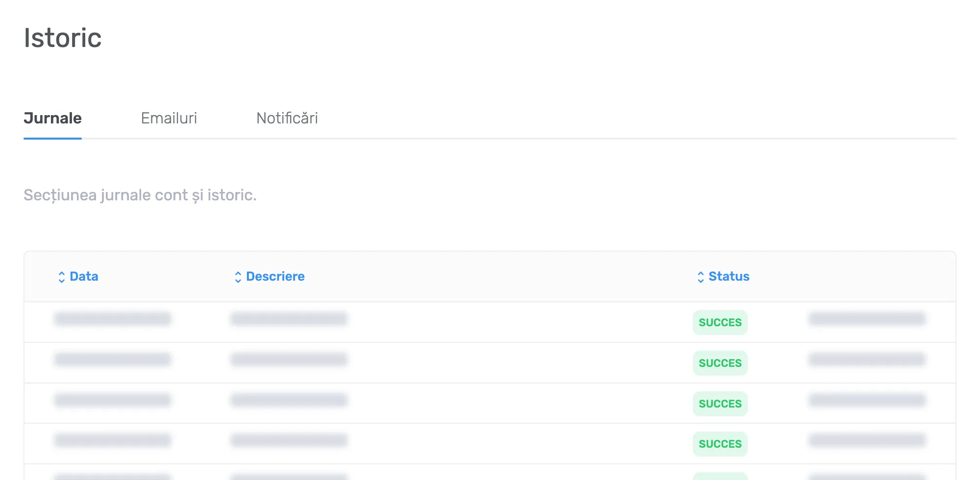Click the Istoric page heading
The image size is (980, 480).
[63, 38]
